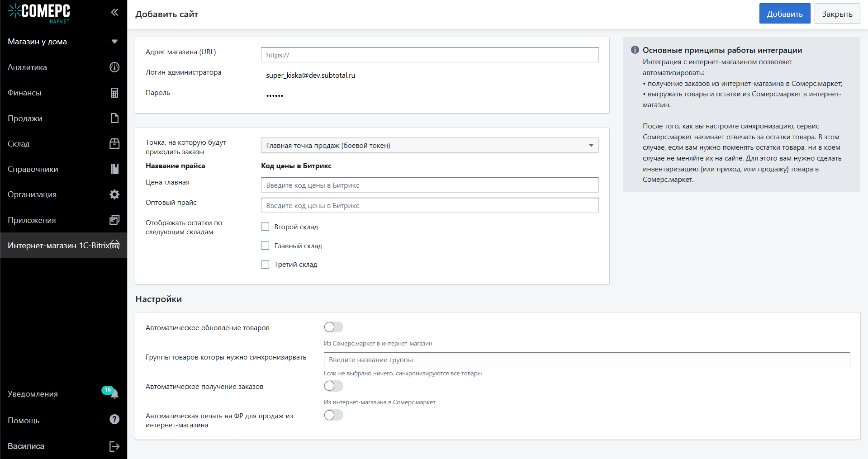Image resolution: width=868 pixels, height=459 pixels.
Task: Click the Название прайса column header
Action: (x=175, y=166)
